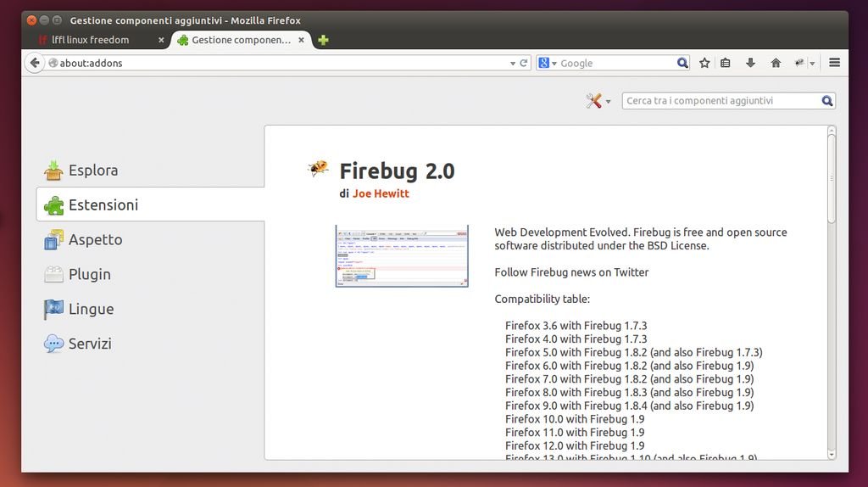868x487 pixels.
Task: Show bookmarks list icon
Action: tap(726, 63)
